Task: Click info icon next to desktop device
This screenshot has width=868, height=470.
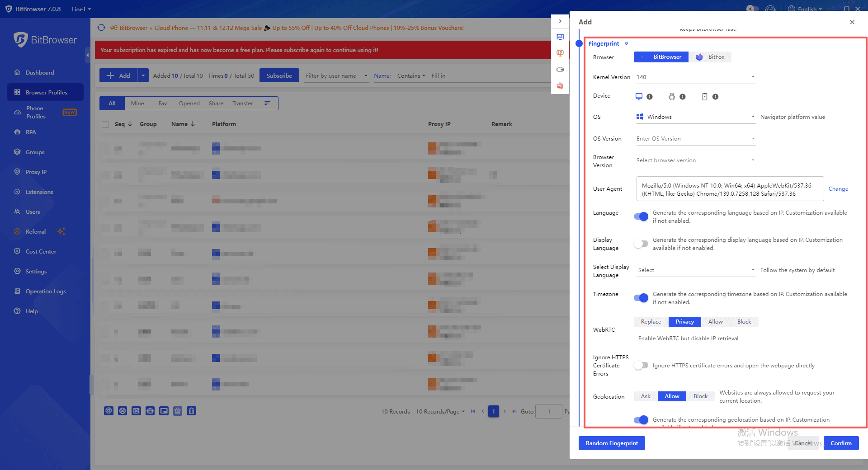Action: [650, 97]
